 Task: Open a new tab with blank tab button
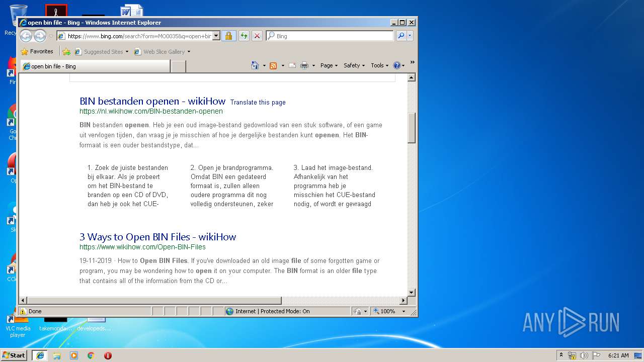[178, 66]
